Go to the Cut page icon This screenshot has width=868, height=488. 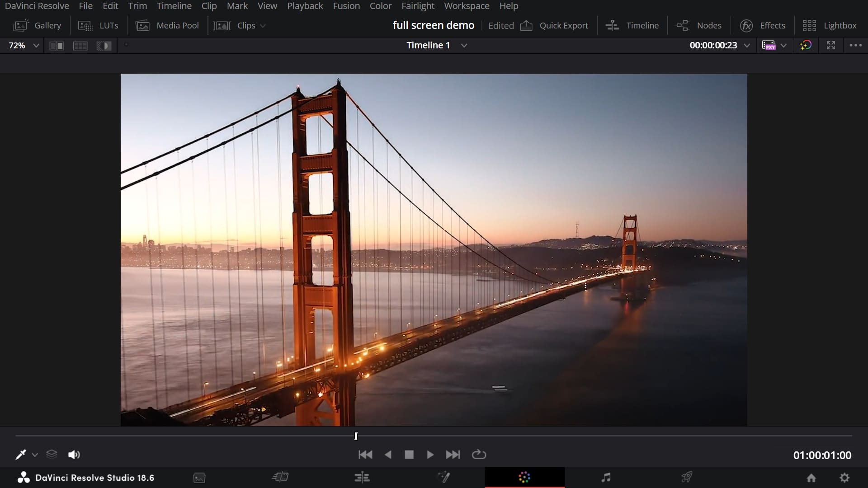pos(280,477)
